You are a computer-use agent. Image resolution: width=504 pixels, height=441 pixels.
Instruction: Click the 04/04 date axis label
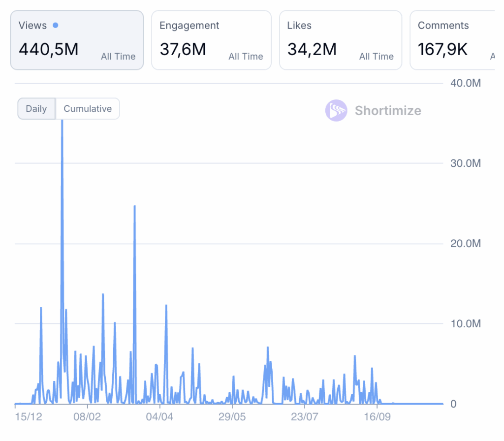(159, 417)
